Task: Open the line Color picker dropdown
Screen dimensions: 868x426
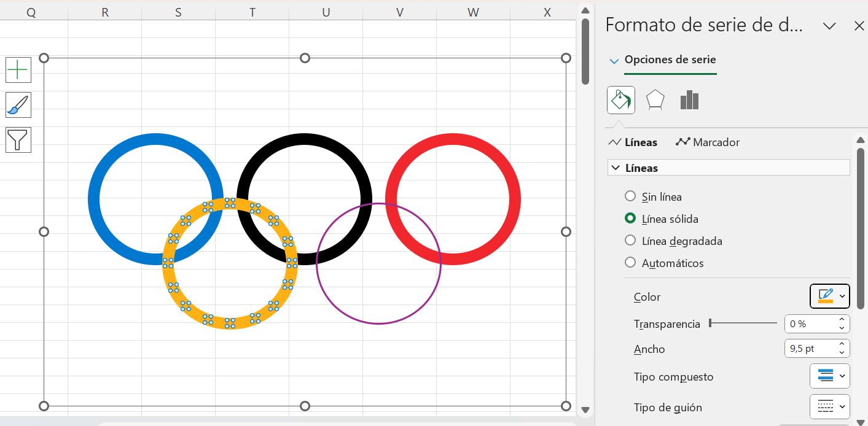Action: pos(830,296)
